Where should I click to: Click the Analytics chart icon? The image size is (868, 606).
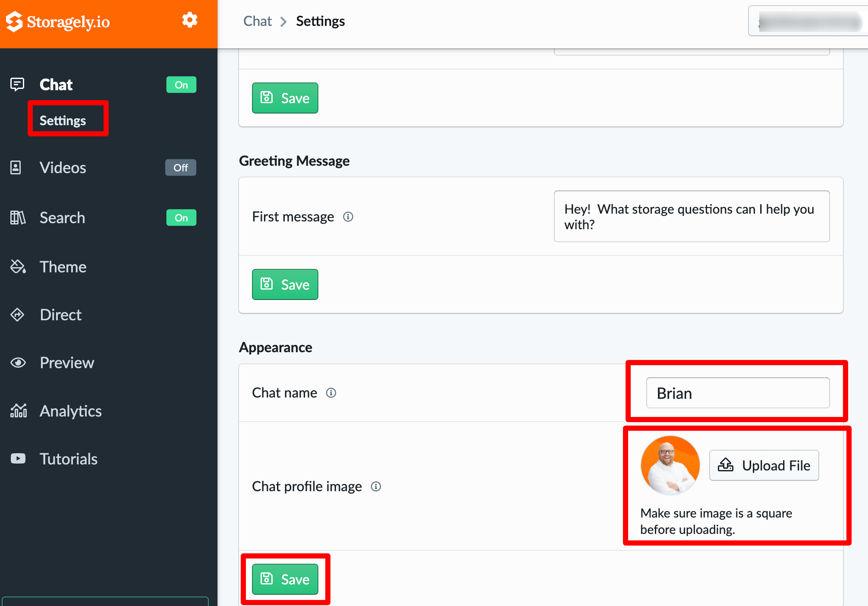(x=19, y=410)
